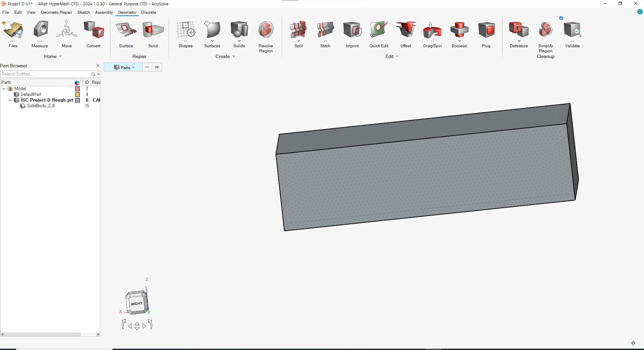Select the Split tool
The image size is (644, 350).
pos(299,34)
